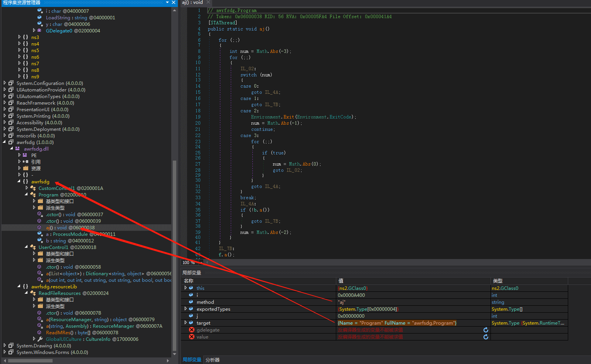Click the LoadString field icon

[39, 17]
